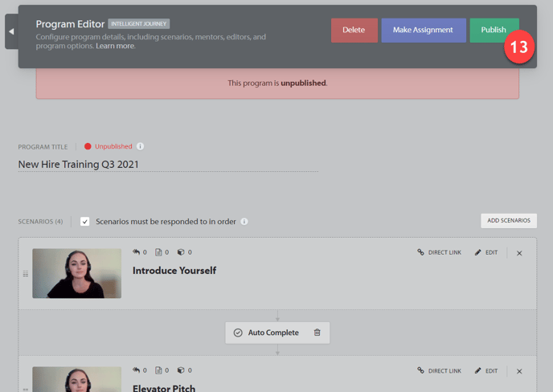
Task: Edit the Elevator Pitch scenario
Action: pos(486,371)
